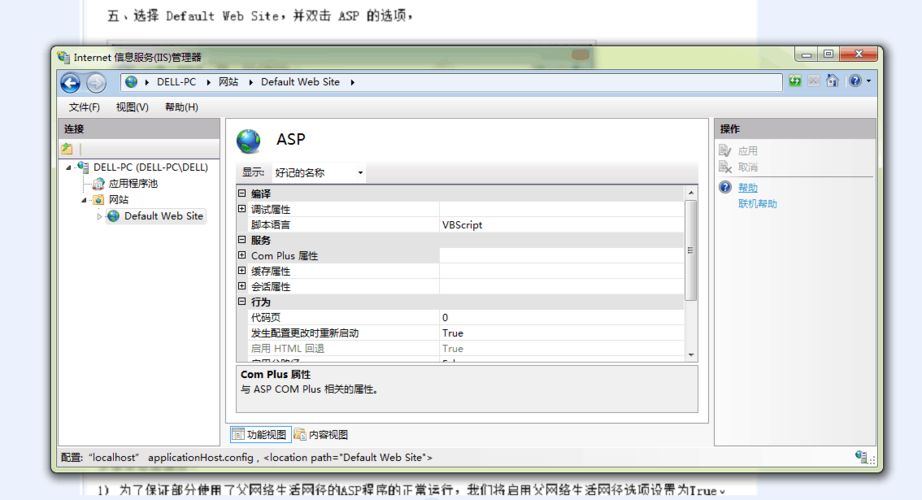Select DELL-PC (DELL-PC\DELL) tree node

[151, 167]
